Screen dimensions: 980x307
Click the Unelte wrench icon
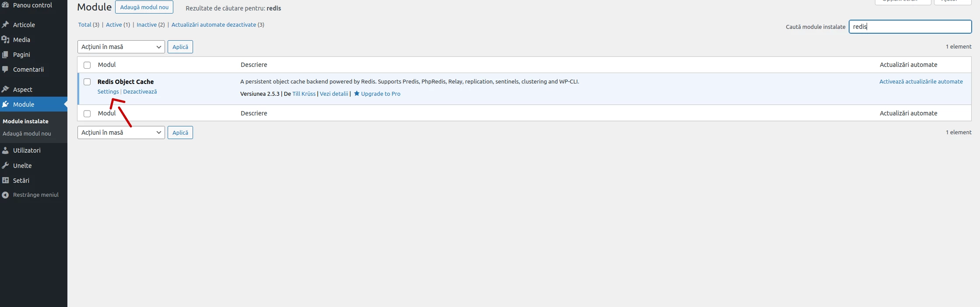point(6,166)
